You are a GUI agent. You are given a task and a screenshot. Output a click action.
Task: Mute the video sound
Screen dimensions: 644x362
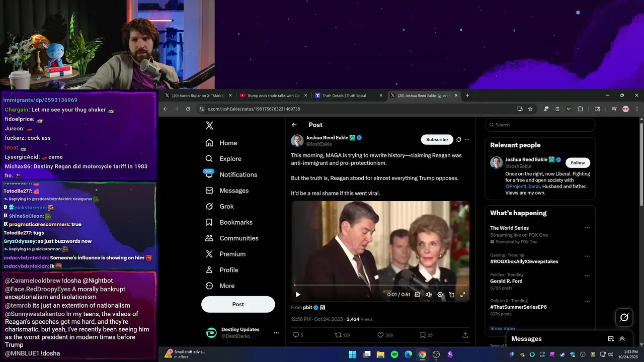[x=429, y=295]
